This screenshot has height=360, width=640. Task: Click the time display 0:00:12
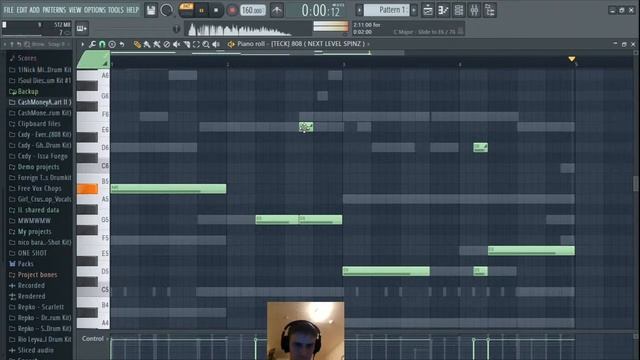coord(321,11)
